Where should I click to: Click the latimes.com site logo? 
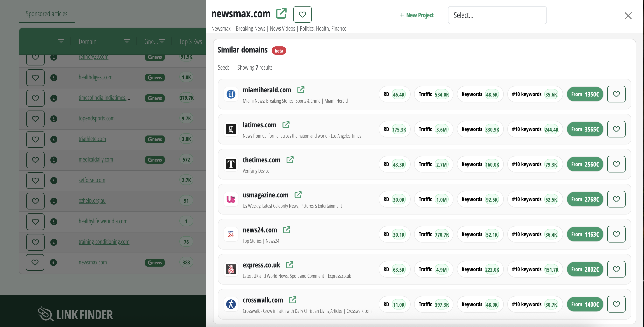click(231, 129)
